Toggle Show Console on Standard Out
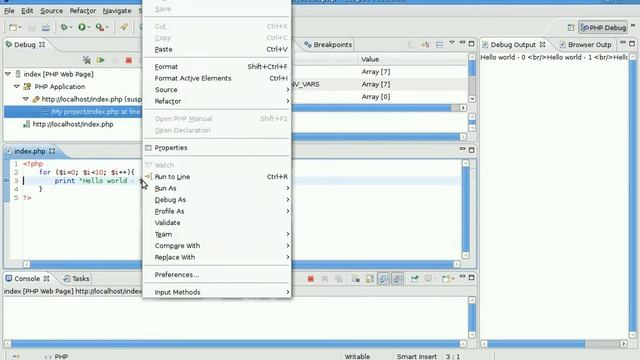This screenshot has width=640, height=360. pos(384,279)
